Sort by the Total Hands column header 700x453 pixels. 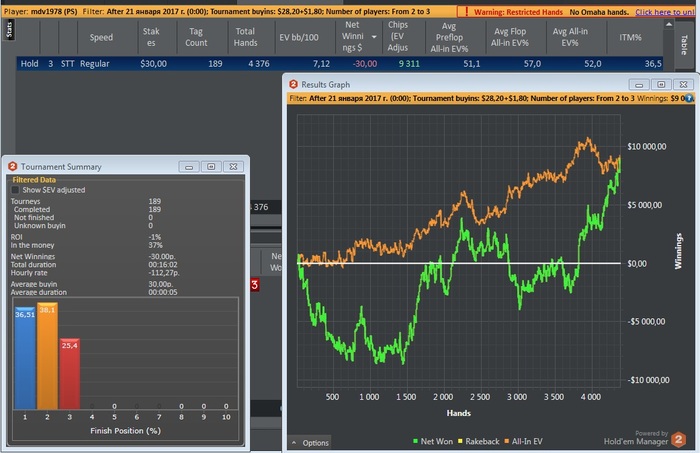[246, 37]
